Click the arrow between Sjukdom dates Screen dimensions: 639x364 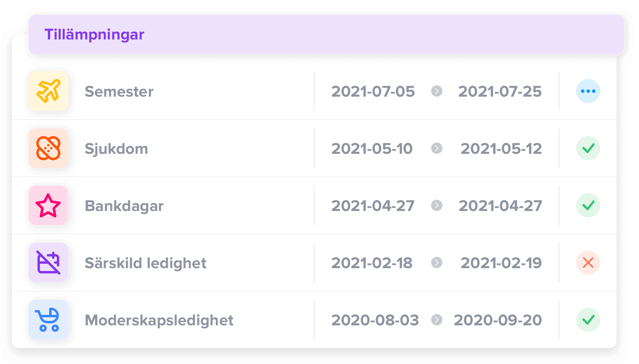[437, 149]
